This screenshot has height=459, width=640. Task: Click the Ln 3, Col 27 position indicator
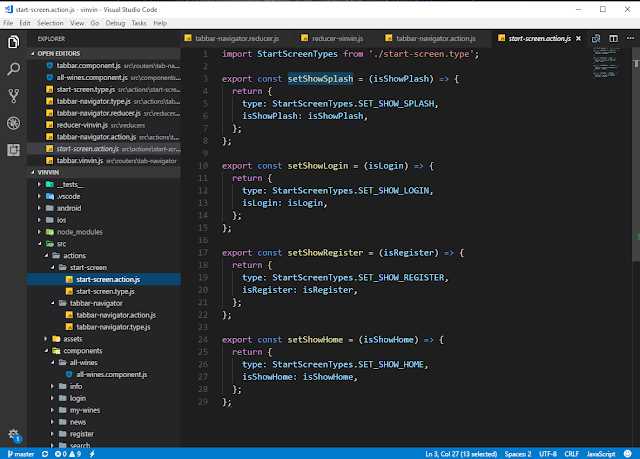coord(461,454)
